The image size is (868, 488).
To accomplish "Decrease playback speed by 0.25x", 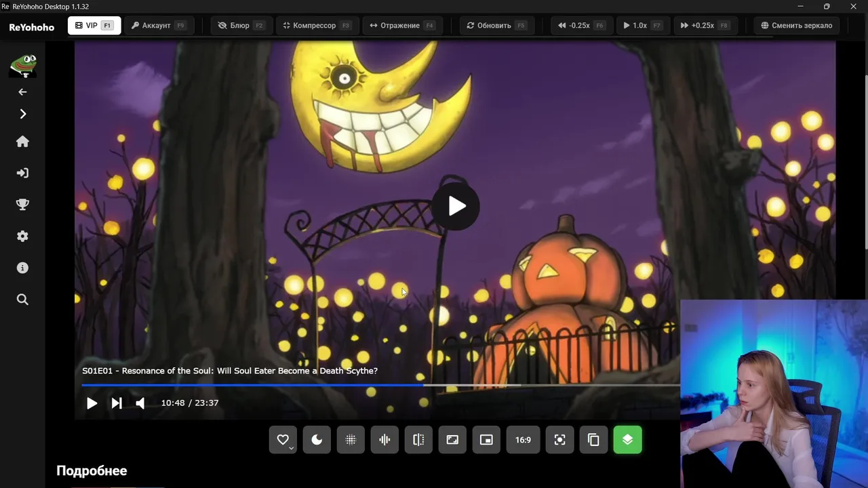I will click(x=580, y=26).
